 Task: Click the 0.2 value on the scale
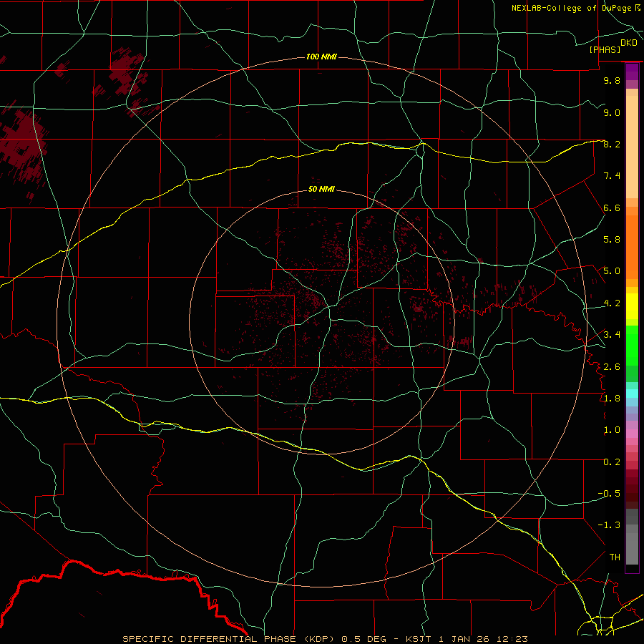(x=612, y=462)
